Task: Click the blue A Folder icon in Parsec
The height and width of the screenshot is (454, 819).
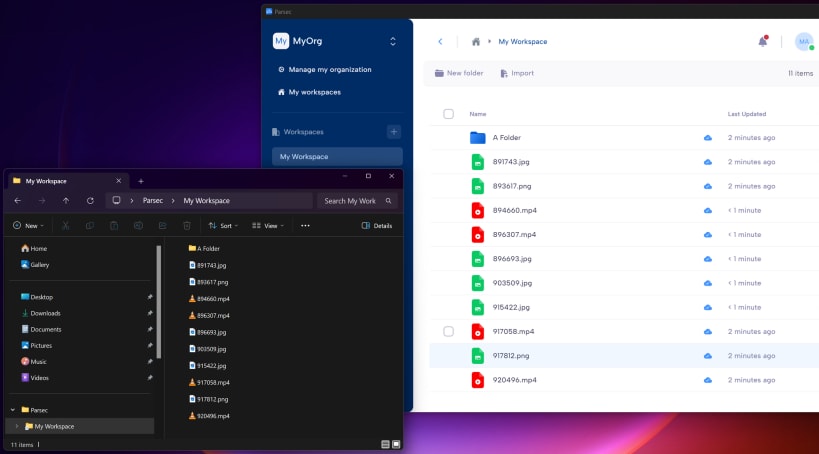Action: [477, 137]
